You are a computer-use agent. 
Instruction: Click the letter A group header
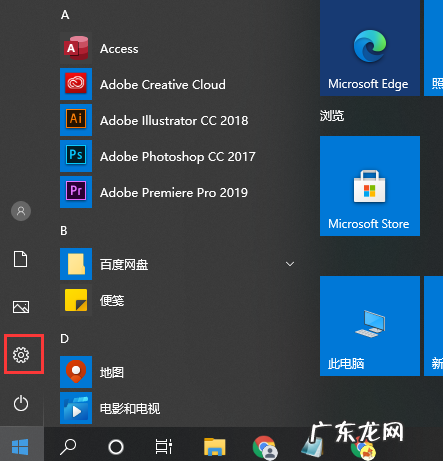(65, 15)
